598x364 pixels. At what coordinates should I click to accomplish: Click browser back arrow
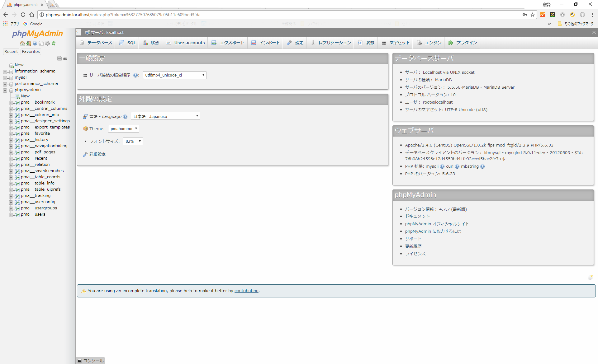click(6, 15)
